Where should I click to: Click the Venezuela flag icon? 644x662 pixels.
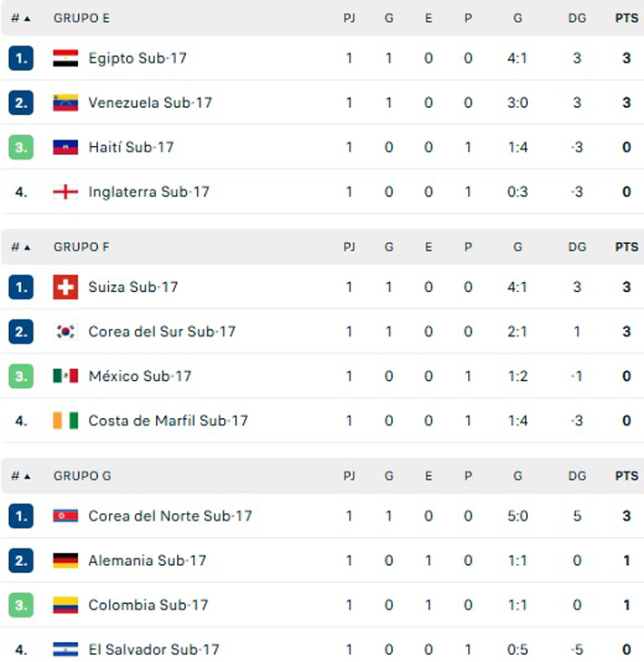pyautogui.click(x=65, y=102)
